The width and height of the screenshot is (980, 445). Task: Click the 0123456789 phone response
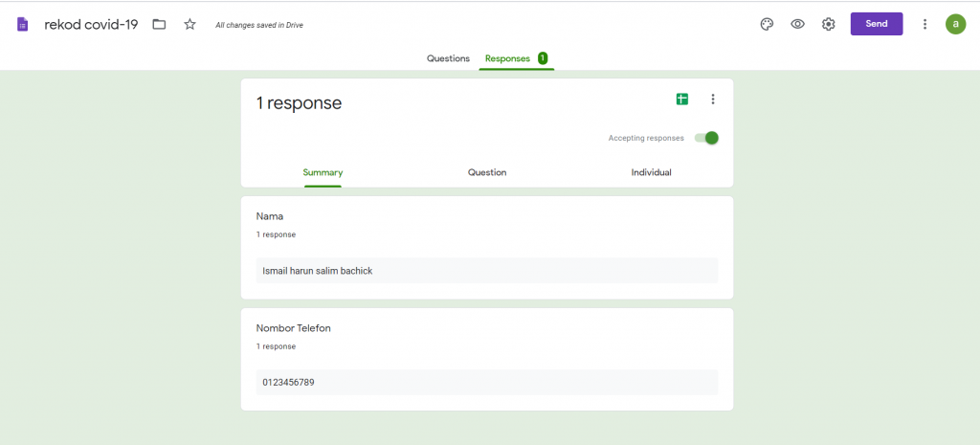pyautogui.click(x=288, y=383)
